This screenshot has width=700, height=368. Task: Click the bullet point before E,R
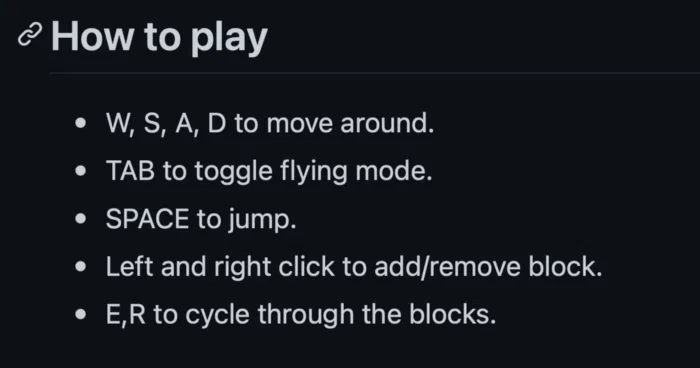pos(81,314)
